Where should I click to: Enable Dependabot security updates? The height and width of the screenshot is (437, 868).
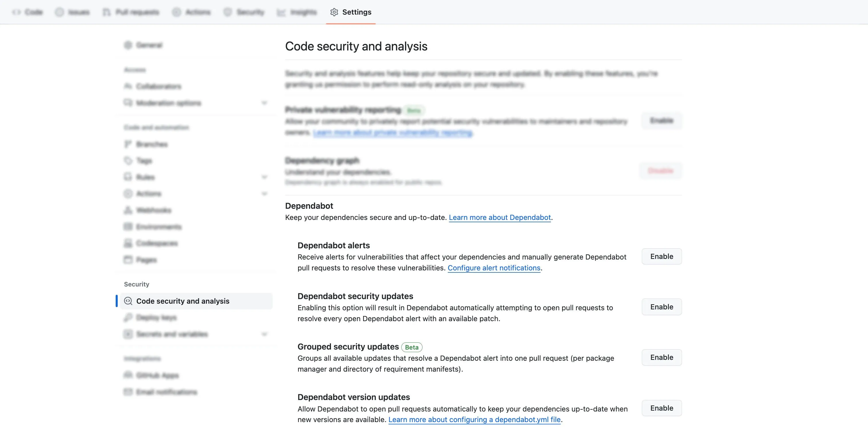[661, 307]
